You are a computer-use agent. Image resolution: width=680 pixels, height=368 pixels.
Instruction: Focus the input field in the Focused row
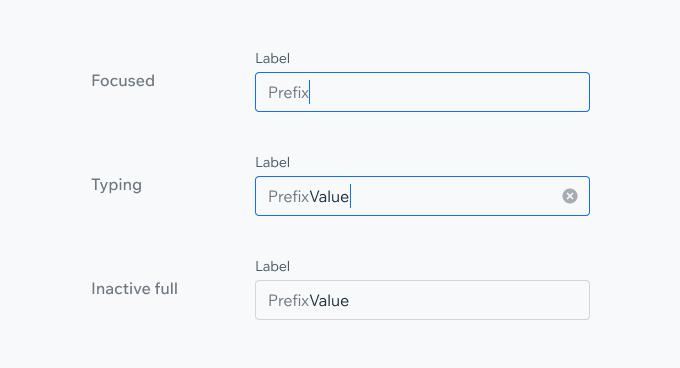(422, 92)
